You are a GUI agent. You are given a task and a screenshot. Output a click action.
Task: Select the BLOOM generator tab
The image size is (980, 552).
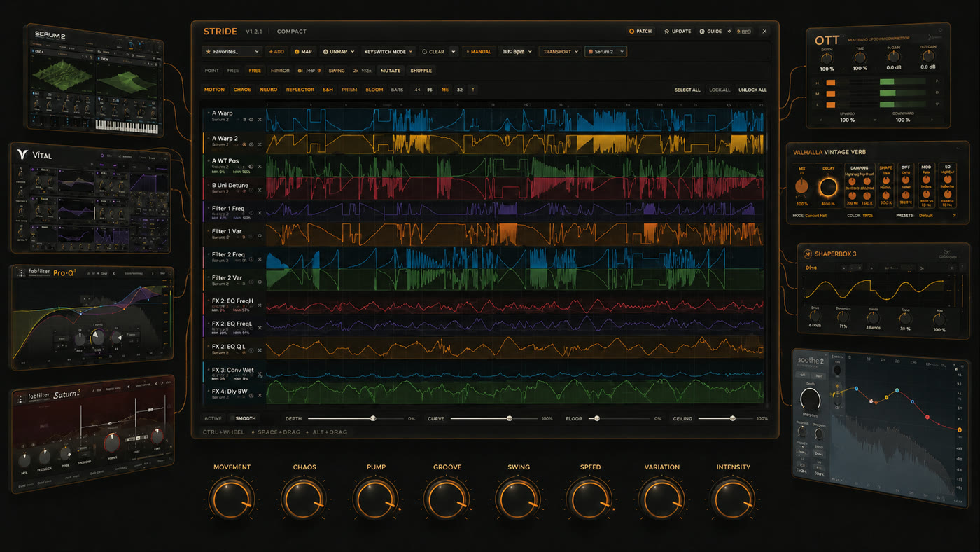(x=374, y=90)
